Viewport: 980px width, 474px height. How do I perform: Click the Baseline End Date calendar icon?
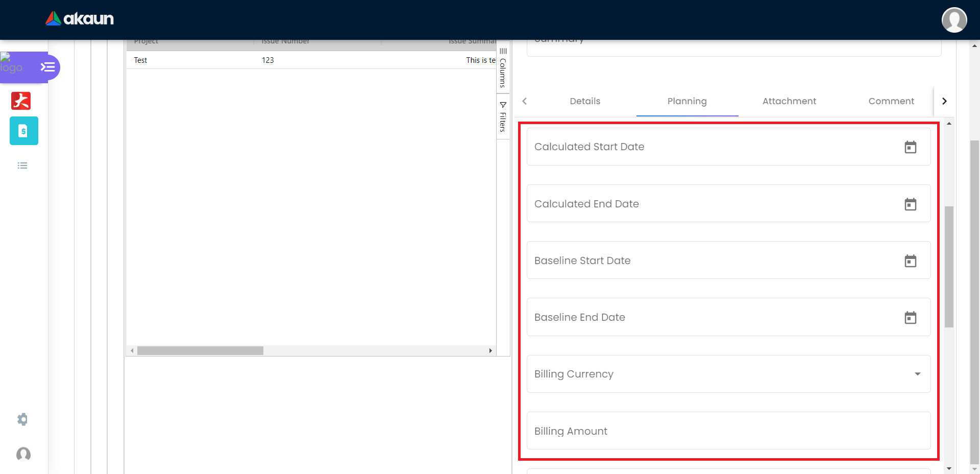910,318
